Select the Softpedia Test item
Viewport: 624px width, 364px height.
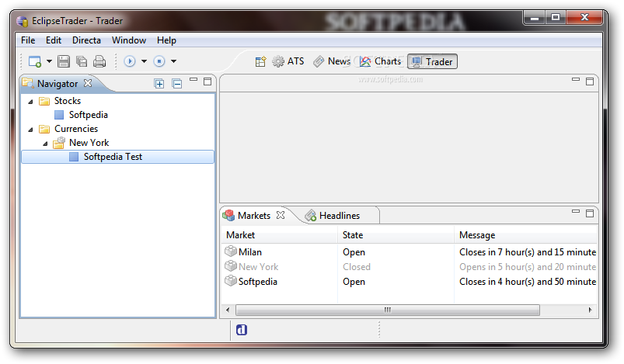118,157
